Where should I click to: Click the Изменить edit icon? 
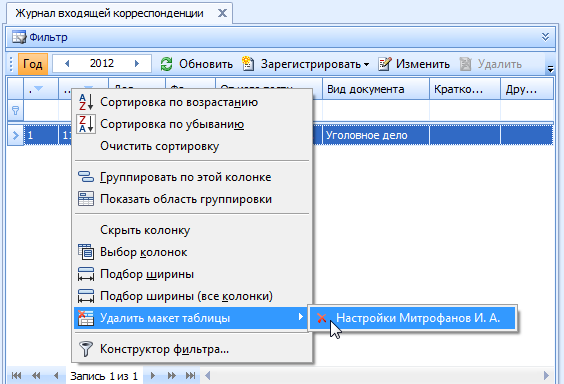[385, 64]
